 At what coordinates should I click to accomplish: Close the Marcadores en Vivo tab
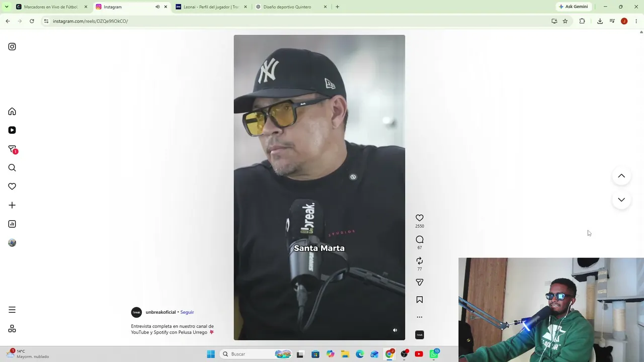(86, 7)
